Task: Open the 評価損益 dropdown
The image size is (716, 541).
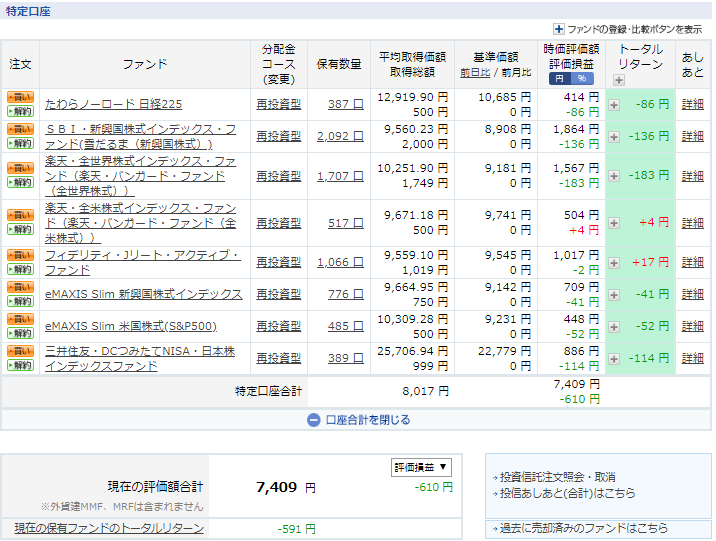Action: pos(421,467)
